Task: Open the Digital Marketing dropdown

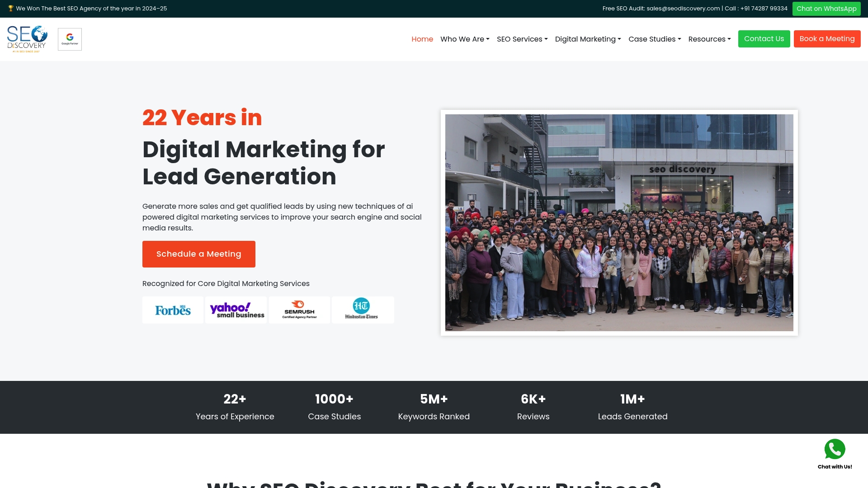Action: [588, 39]
